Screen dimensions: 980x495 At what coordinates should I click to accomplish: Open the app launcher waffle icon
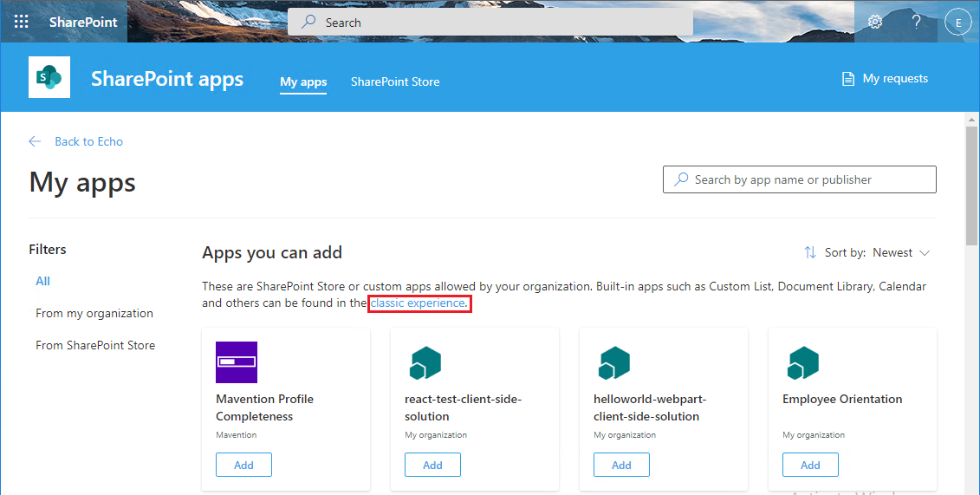coord(22,22)
